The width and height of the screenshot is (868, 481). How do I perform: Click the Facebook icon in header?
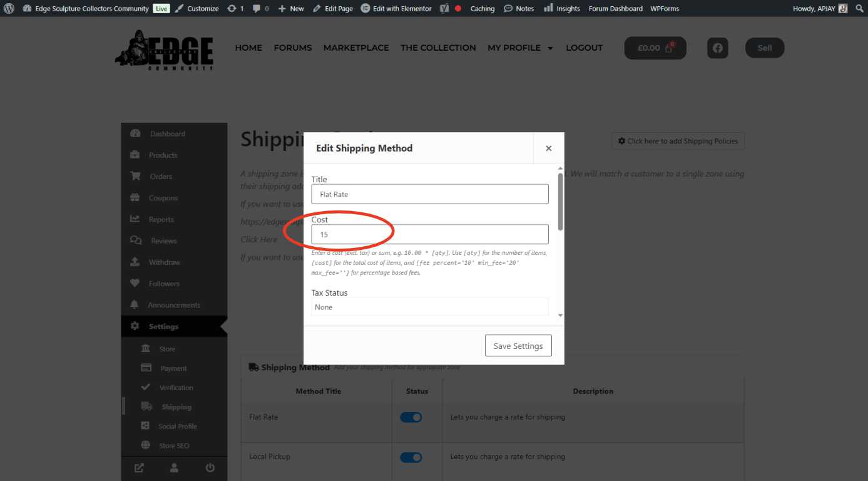tap(717, 48)
